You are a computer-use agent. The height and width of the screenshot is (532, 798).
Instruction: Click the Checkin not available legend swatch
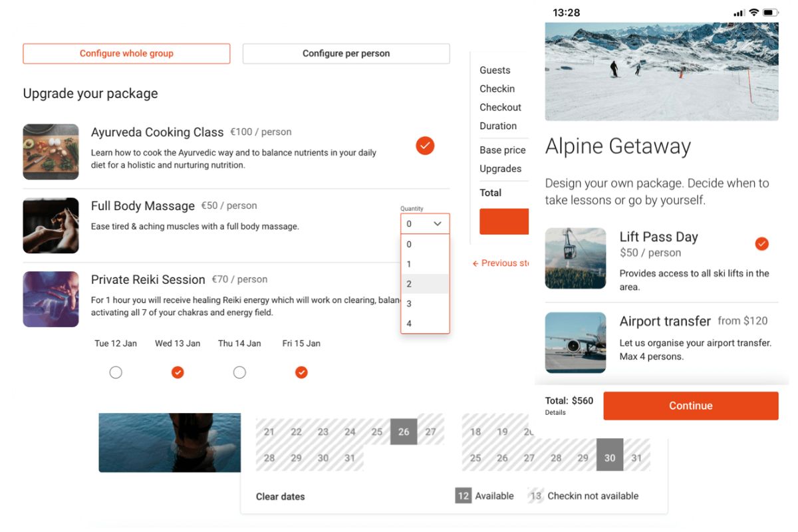pos(536,496)
